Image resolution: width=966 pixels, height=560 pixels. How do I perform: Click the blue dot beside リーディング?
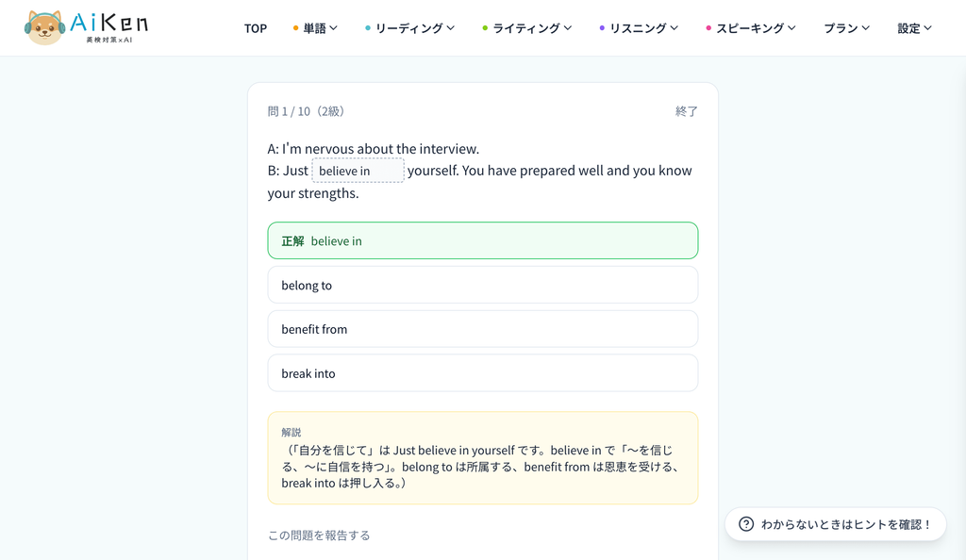368,28
